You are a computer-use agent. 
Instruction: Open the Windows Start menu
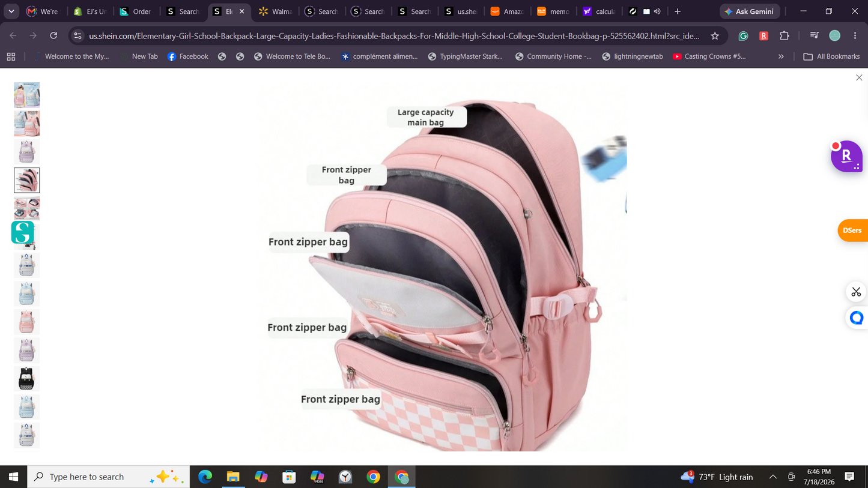[13, 477]
